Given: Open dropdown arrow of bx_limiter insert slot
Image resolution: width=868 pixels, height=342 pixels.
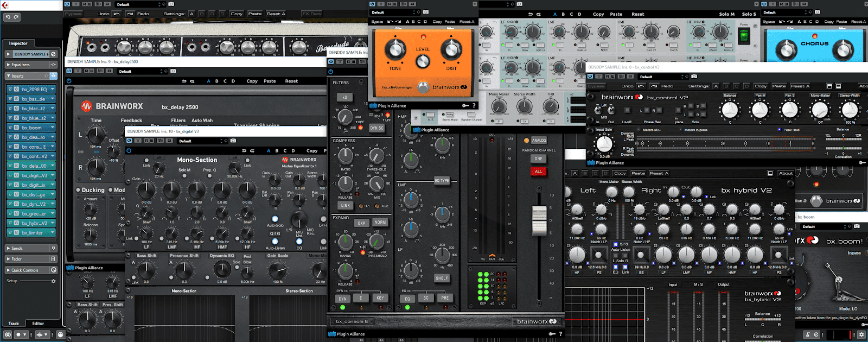Looking at the screenshot, I should click(x=52, y=232).
